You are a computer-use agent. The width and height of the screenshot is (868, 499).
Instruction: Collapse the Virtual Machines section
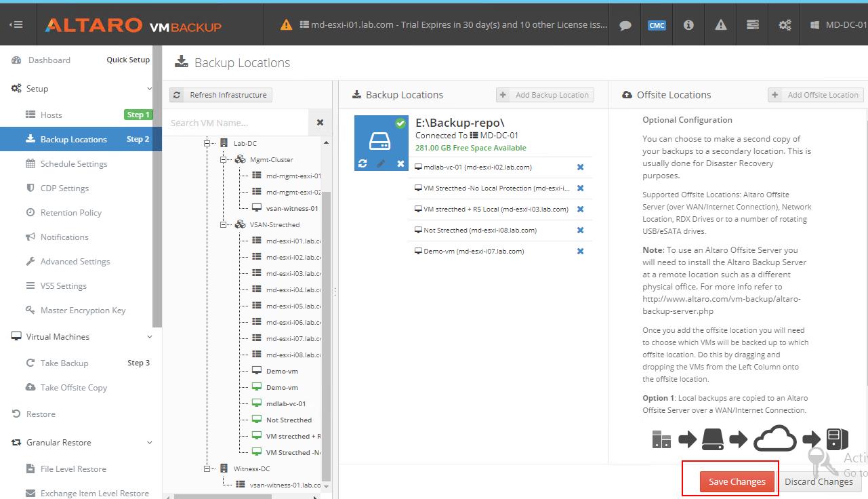(x=149, y=337)
